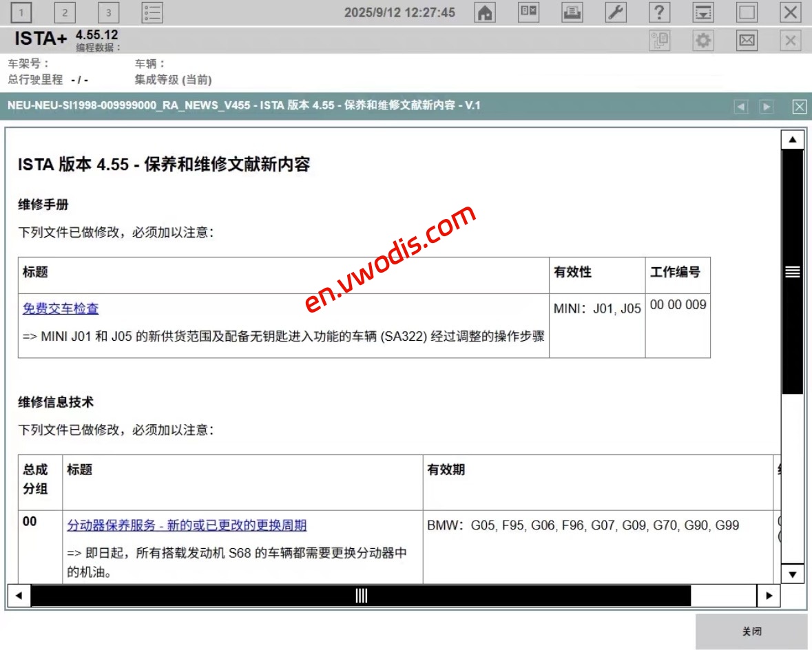Screen dimensions: 812x650
Task: Switch to session tab 2
Action: point(65,12)
